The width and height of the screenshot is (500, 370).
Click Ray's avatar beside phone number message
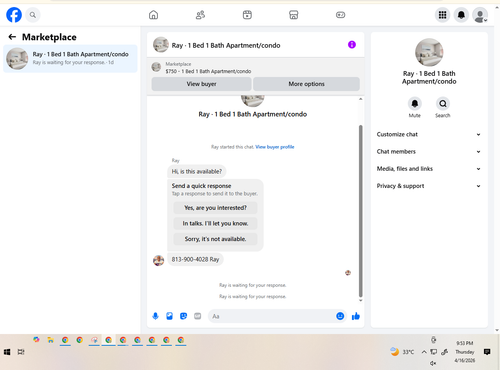coord(158,260)
